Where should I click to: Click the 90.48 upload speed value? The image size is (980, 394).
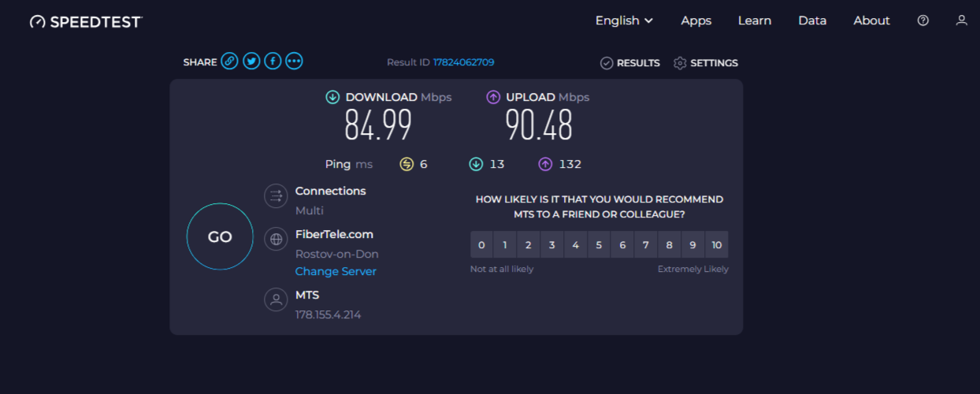pyautogui.click(x=539, y=125)
